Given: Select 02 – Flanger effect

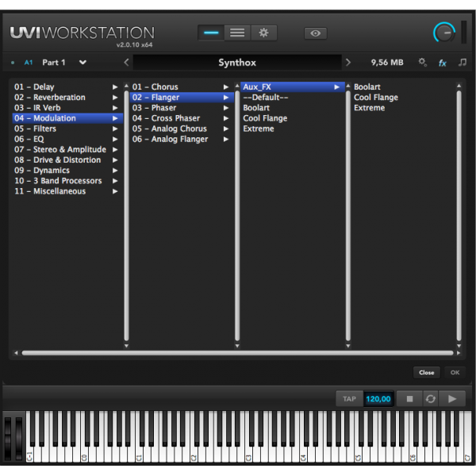Looking at the screenshot, I should click(182, 98).
